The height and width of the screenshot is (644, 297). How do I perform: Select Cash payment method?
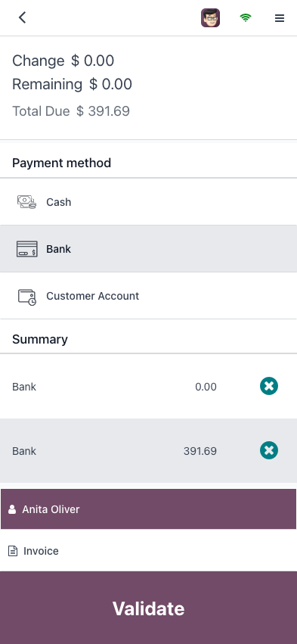click(148, 201)
